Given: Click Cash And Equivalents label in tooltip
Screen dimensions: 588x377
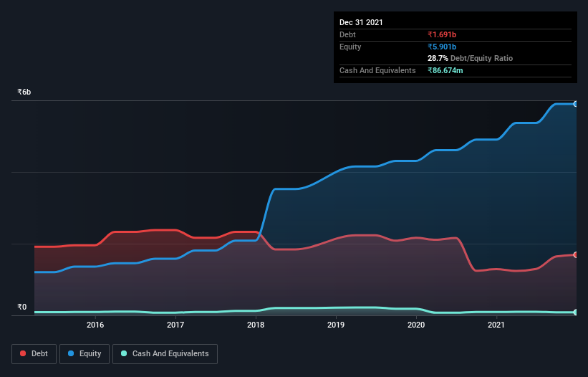Looking at the screenshot, I should point(377,70).
